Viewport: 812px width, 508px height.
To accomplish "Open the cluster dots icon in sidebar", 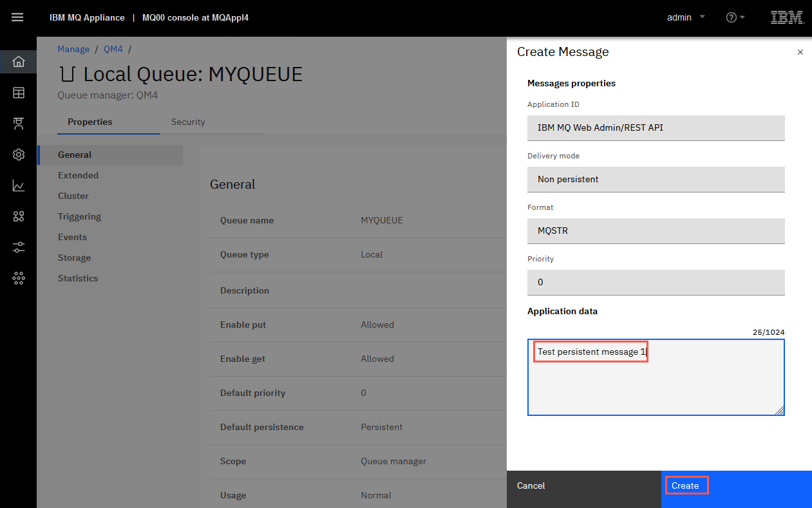I will tap(18, 278).
